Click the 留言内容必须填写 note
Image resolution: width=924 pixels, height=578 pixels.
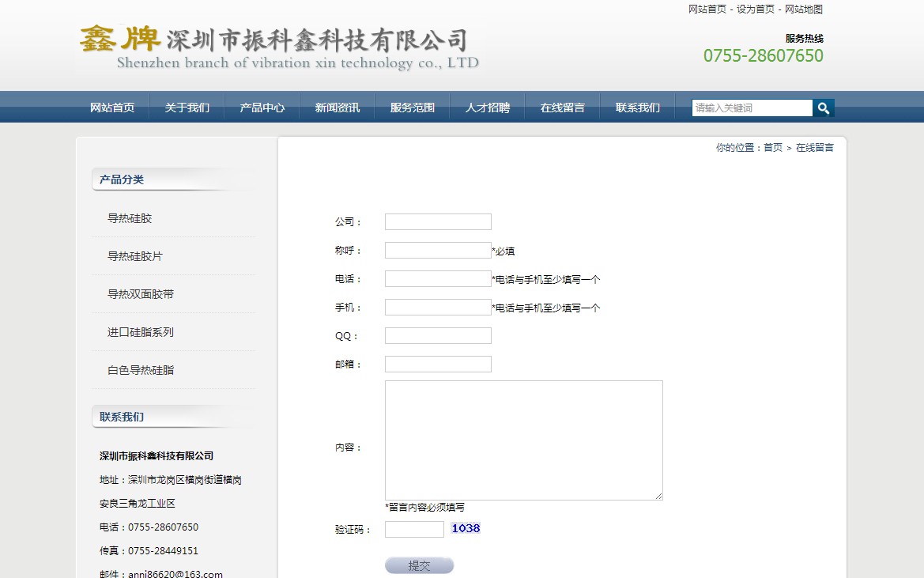click(x=425, y=508)
